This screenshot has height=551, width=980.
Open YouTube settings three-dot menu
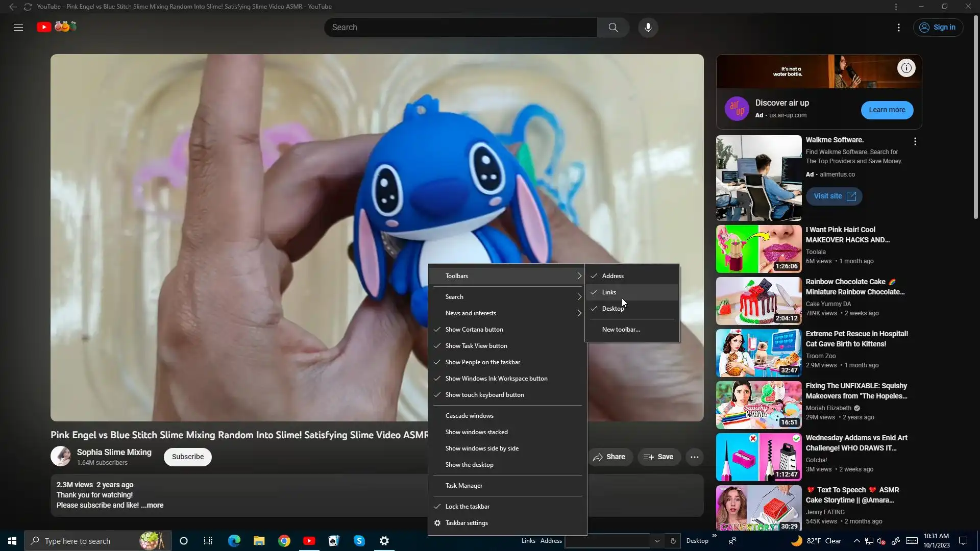click(899, 28)
